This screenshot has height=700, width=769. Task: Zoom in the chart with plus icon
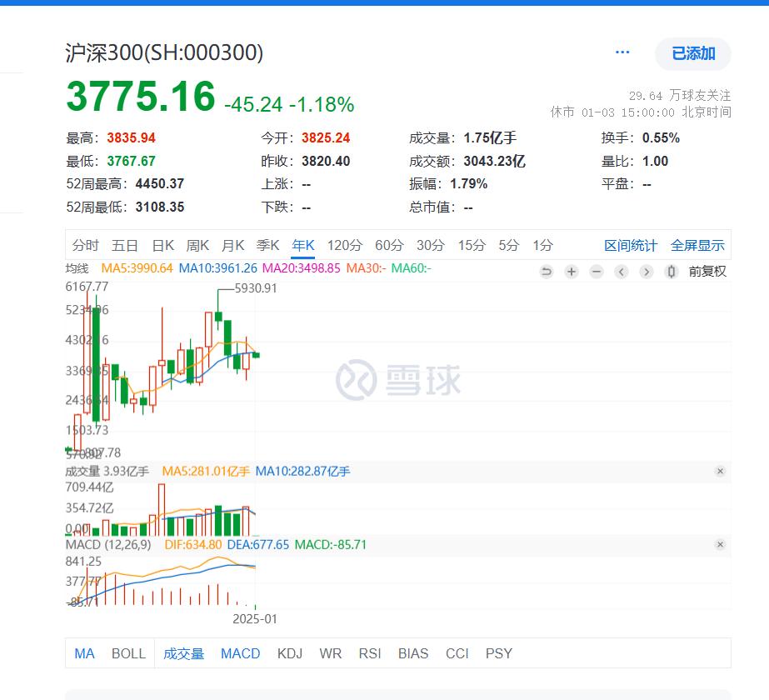pyautogui.click(x=572, y=272)
